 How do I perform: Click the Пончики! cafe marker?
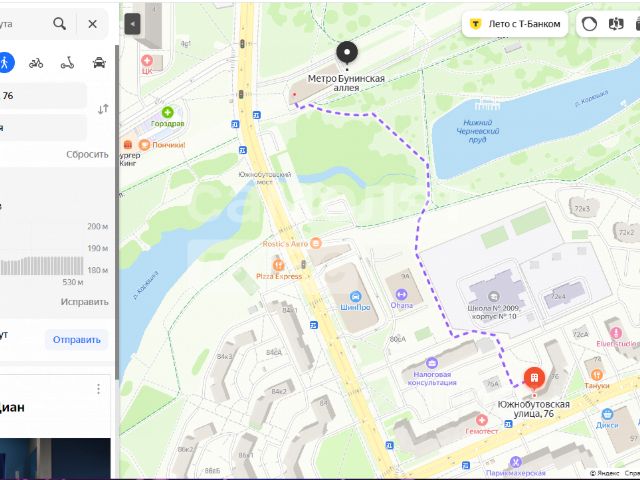144,144
